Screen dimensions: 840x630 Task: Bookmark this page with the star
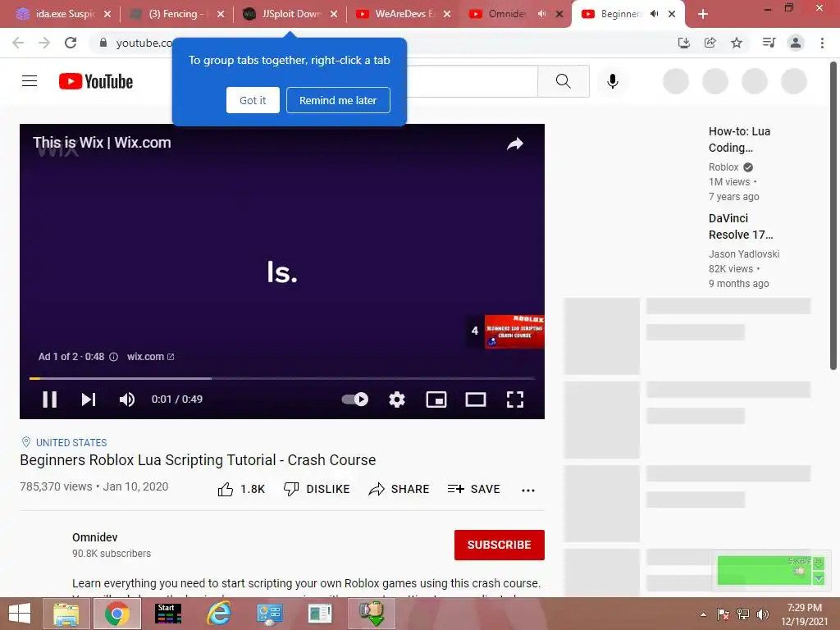click(x=737, y=43)
